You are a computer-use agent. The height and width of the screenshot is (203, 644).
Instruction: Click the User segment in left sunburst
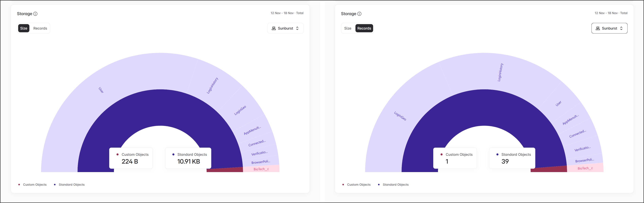(x=101, y=90)
